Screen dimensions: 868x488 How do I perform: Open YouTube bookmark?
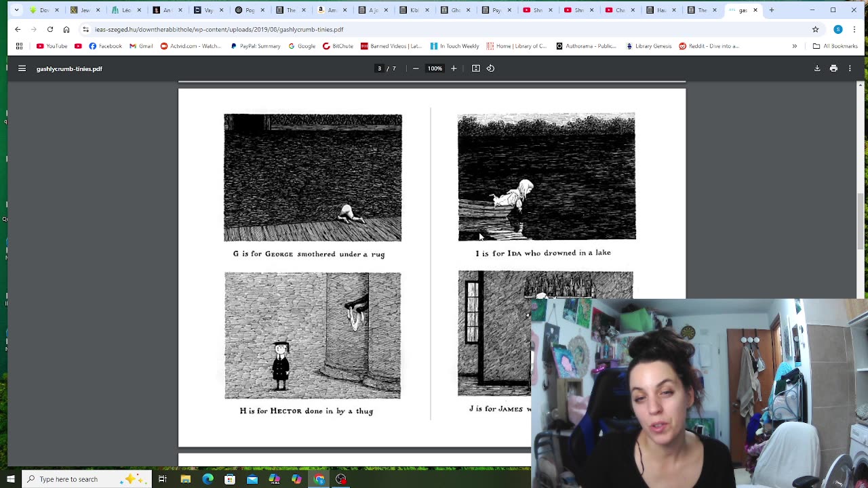coord(52,46)
